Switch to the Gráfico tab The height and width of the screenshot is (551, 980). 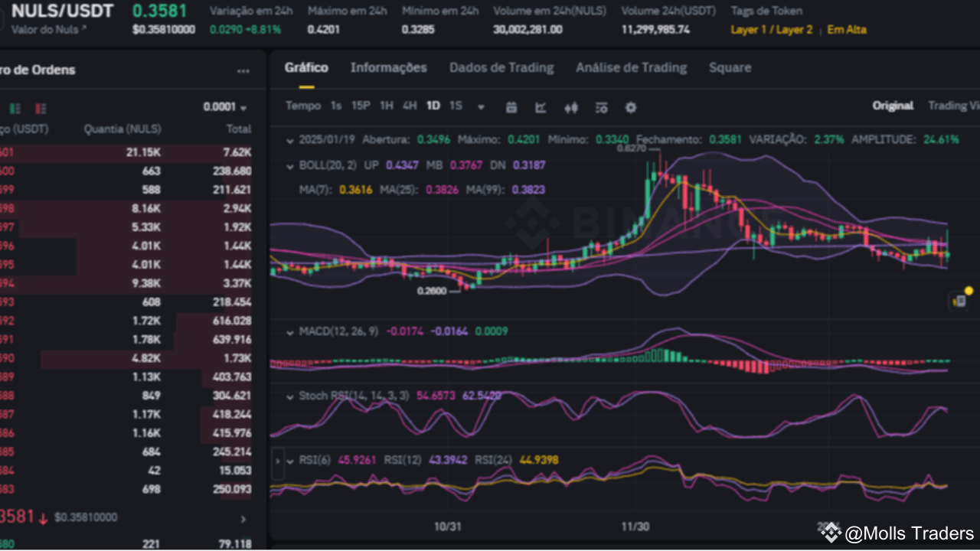point(306,67)
